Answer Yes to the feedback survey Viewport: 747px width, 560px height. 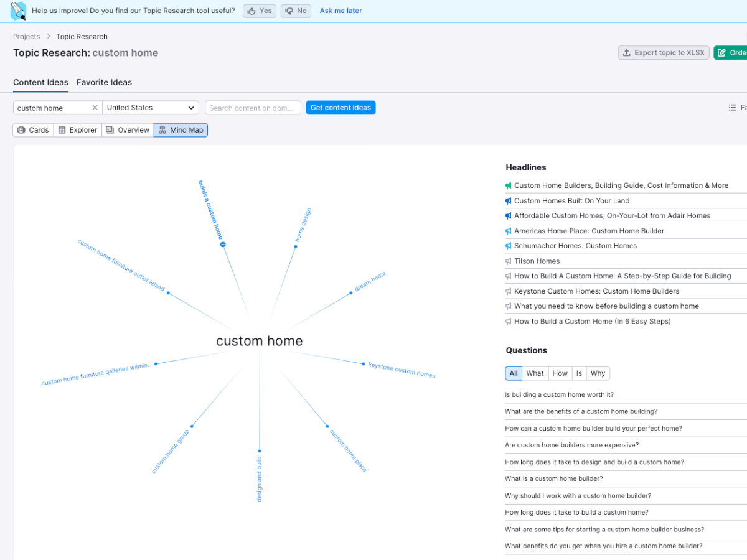click(x=260, y=11)
